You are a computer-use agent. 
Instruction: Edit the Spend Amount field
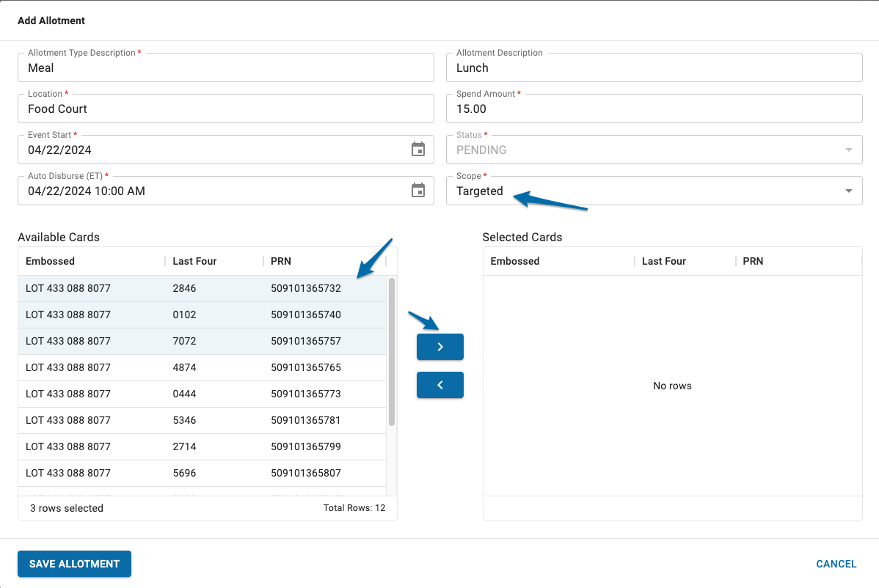[x=653, y=109]
